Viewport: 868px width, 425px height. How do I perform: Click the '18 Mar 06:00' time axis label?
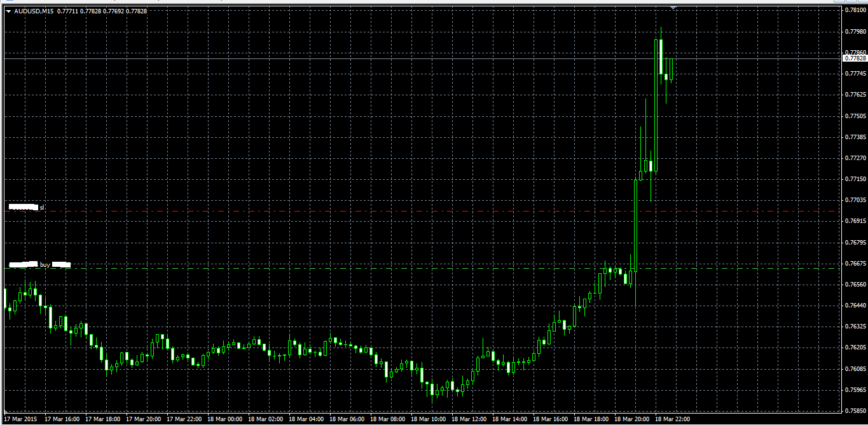click(347, 419)
